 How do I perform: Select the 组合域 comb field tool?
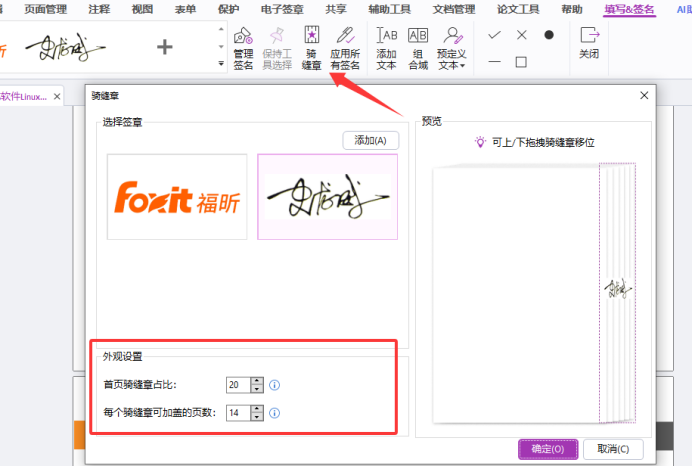pyautogui.click(x=418, y=48)
